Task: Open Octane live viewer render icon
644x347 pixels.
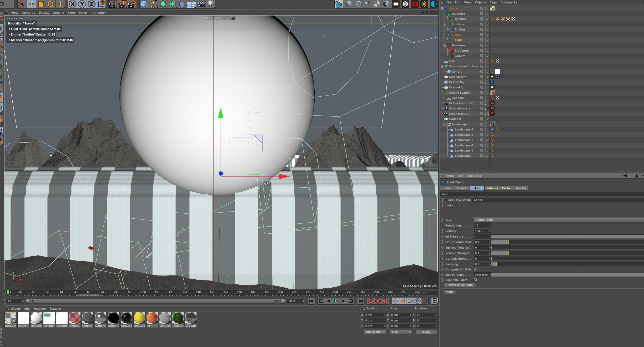Action: pos(339,4)
